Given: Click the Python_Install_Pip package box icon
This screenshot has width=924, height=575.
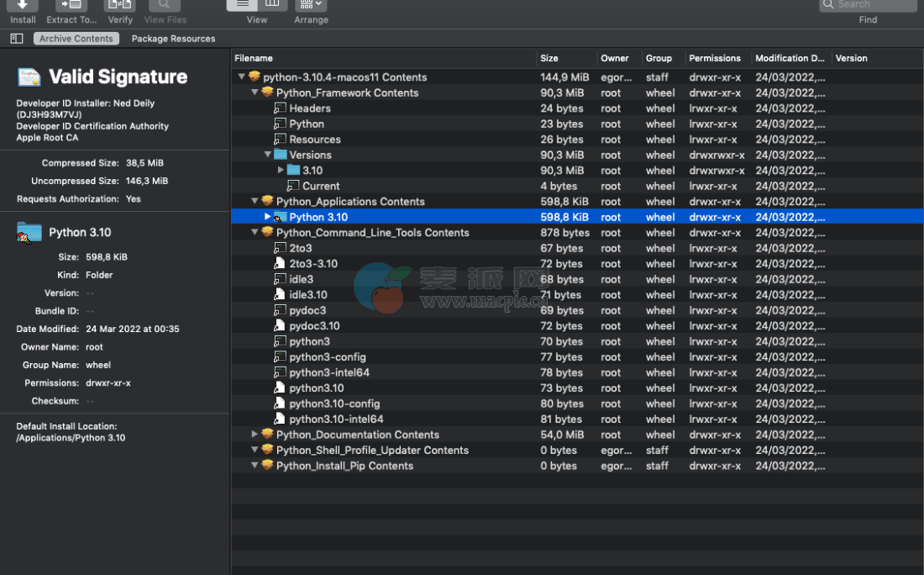Looking at the screenshot, I should (x=267, y=466).
